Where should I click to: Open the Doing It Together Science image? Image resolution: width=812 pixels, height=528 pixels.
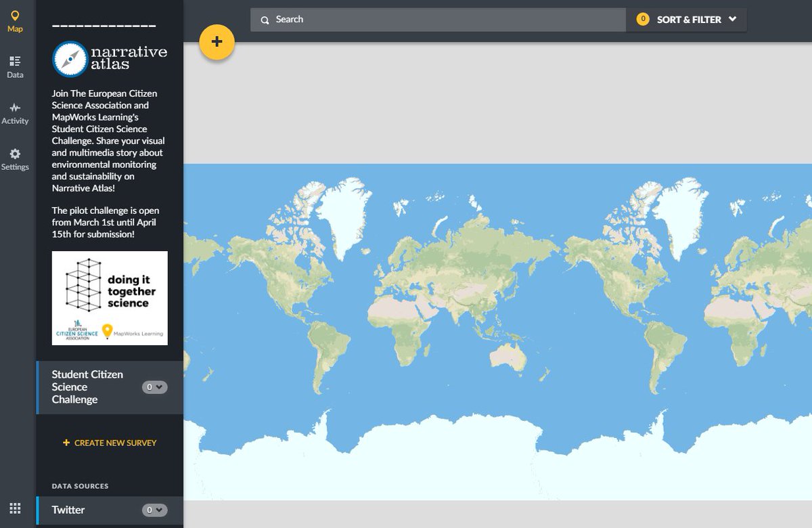click(x=110, y=298)
